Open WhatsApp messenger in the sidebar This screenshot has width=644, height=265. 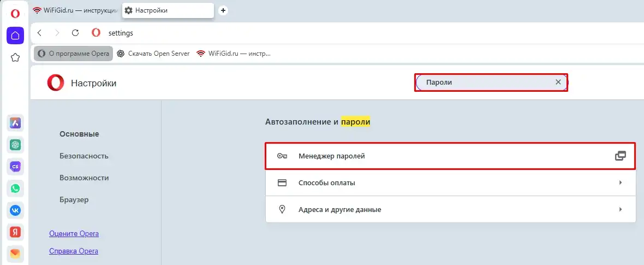[x=15, y=189]
